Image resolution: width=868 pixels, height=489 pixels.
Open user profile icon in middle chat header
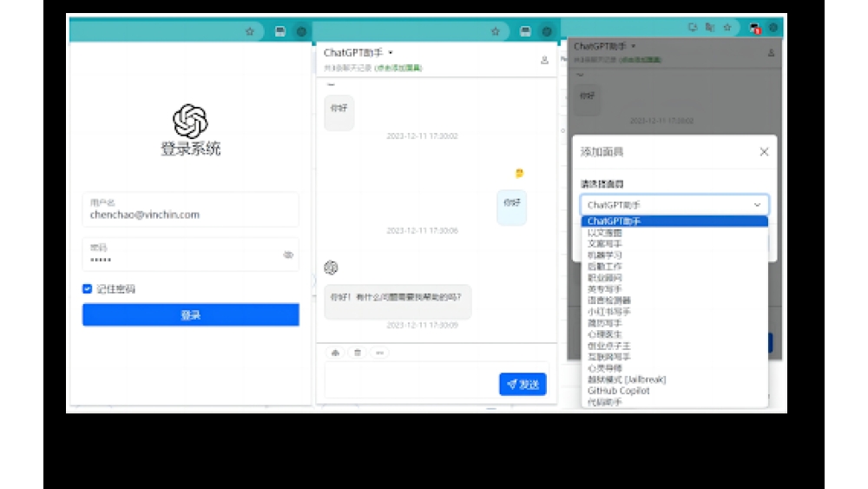click(544, 60)
